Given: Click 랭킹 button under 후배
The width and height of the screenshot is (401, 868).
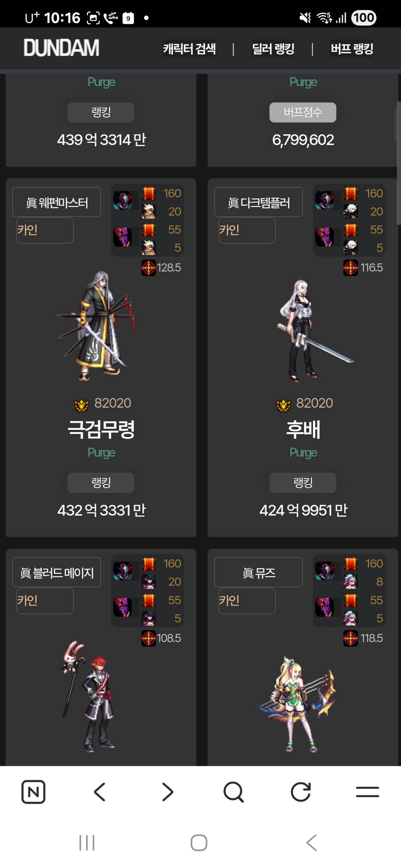Looking at the screenshot, I should [x=303, y=483].
